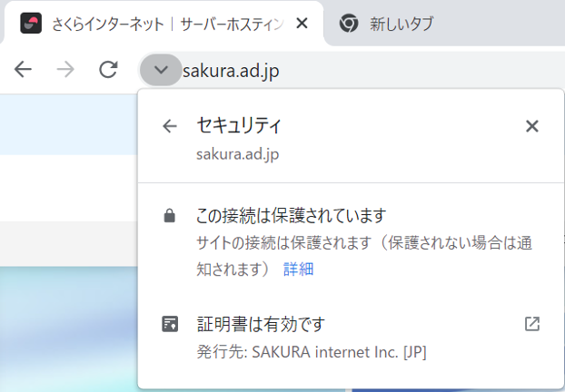Reload the current page
565x392 pixels.
pyautogui.click(x=108, y=70)
